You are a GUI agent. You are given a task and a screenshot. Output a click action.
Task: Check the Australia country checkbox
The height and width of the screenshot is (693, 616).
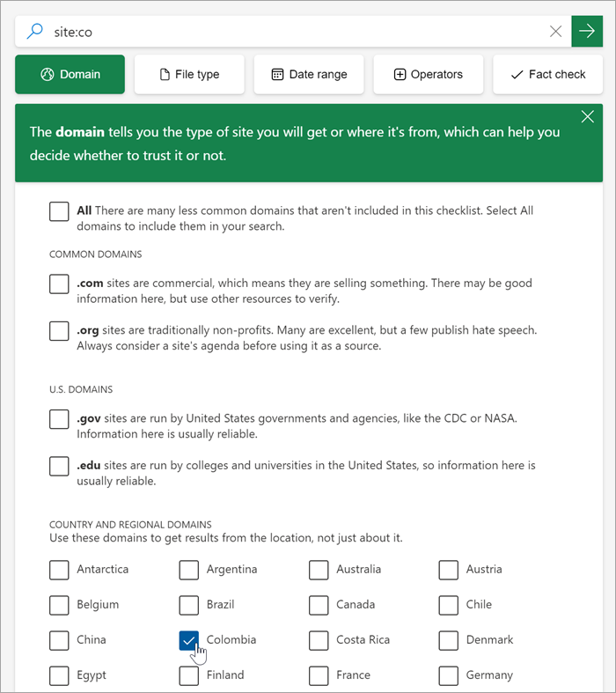coord(319,570)
